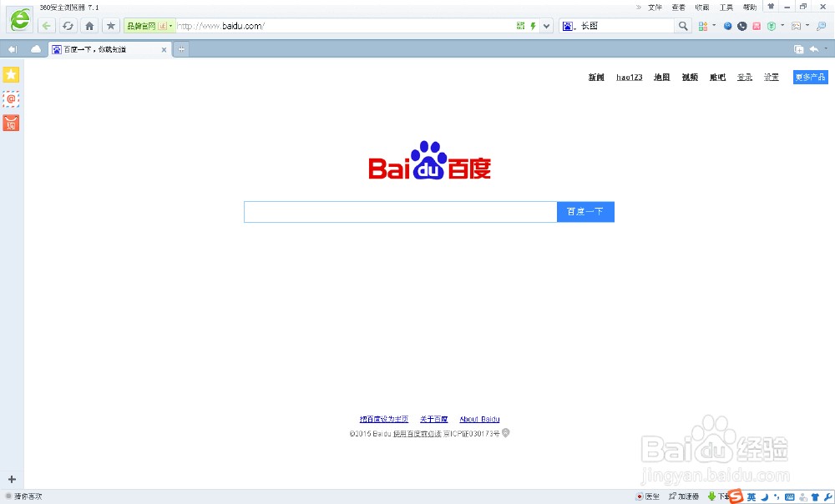Open the 地图 link
Viewport: 835px width, 504px height.
tap(662, 77)
